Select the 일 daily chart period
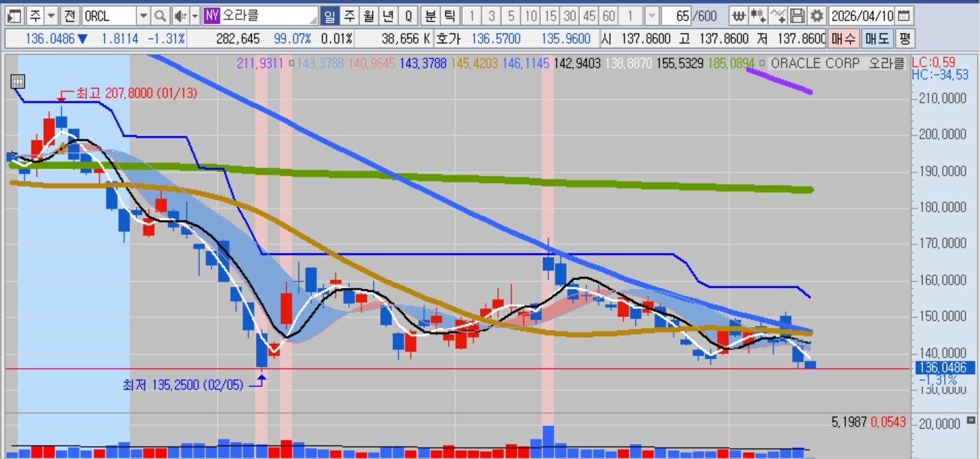Image resolution: width=980 pixels, height=459 pixels. coord(329,15)
